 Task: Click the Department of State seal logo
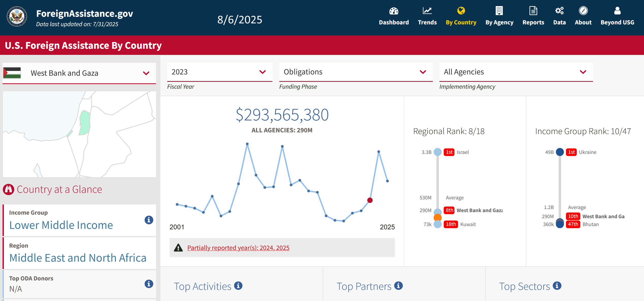(17, 17)
